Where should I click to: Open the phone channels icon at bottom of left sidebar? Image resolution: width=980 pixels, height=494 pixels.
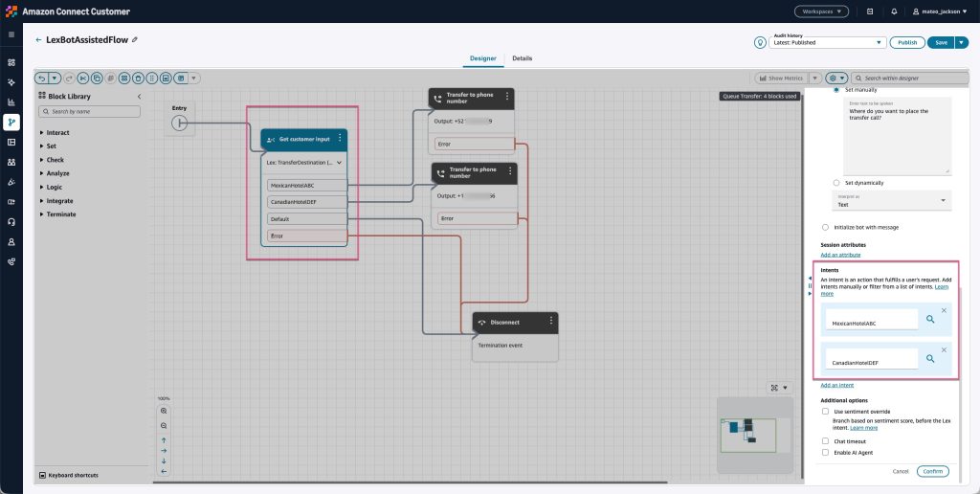tap(11, 262)
